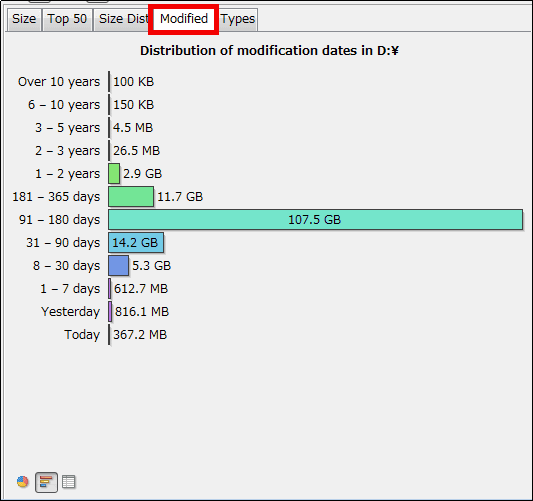Screen dimensions: 533x501
Task: Open the Size tab
Action: click(24, 19)
